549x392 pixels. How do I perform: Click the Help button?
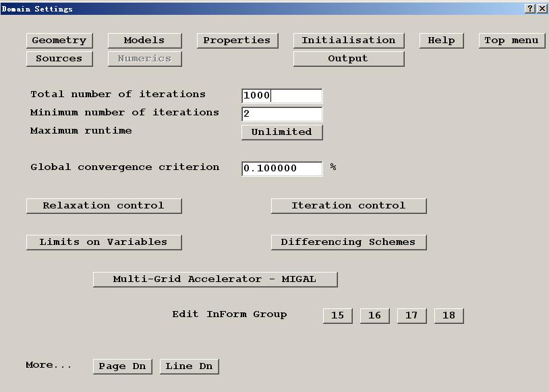441,40
